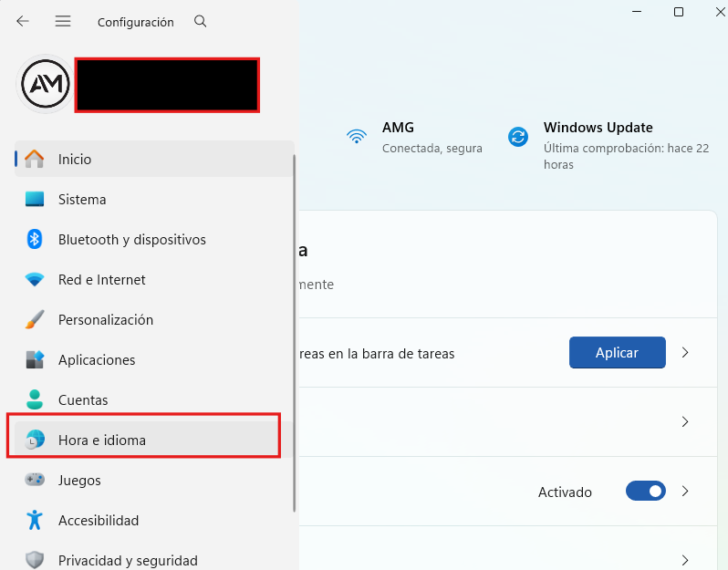Open Cuentas settings
Screen dimensions: 728x570
point(154,399)
